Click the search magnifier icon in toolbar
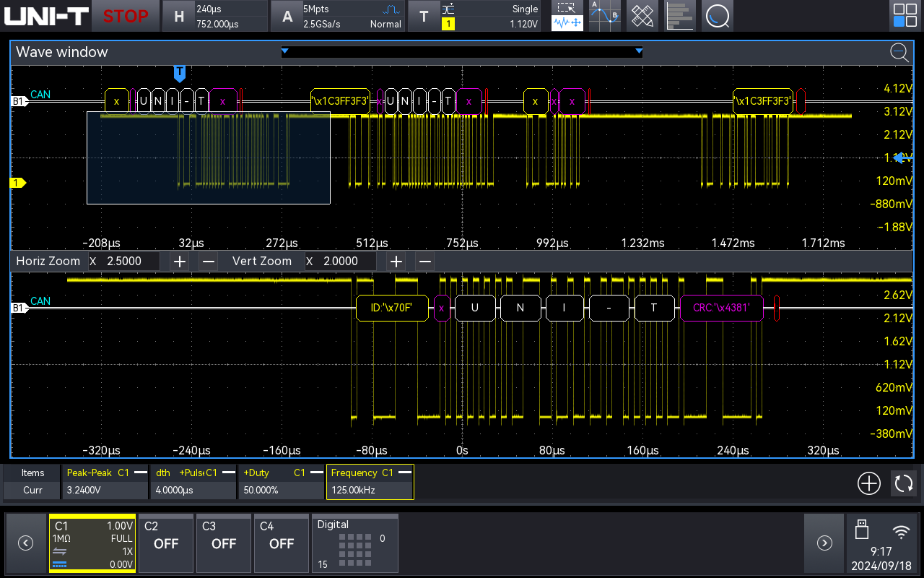The width and height of the screenshot is (924, 578). [x=717, y=15]
